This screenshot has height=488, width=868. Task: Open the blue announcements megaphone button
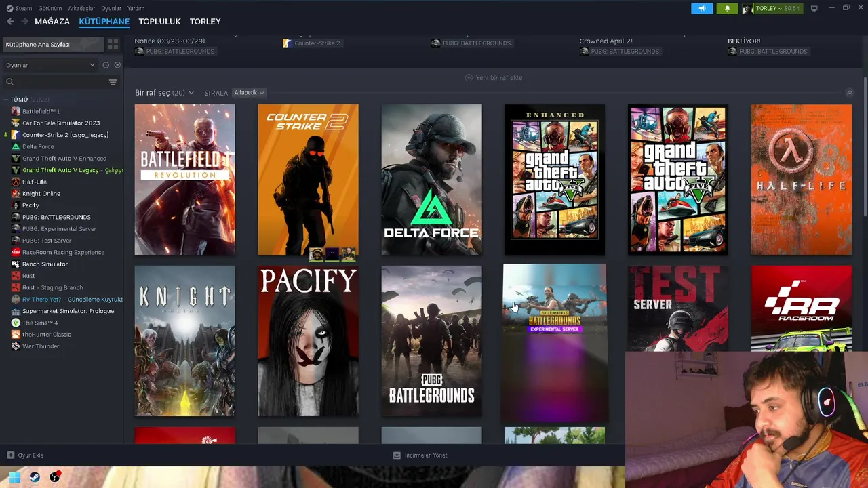click(x=702, y=8)
